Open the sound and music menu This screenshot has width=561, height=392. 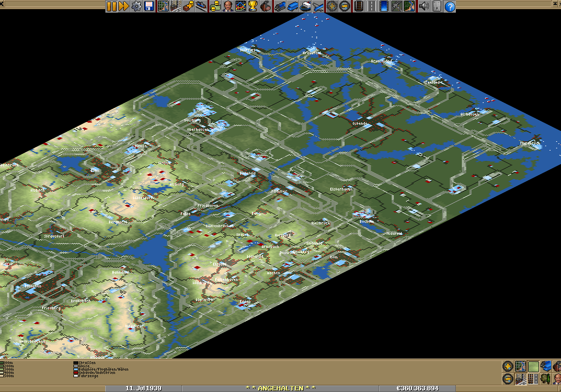point(423,7)
